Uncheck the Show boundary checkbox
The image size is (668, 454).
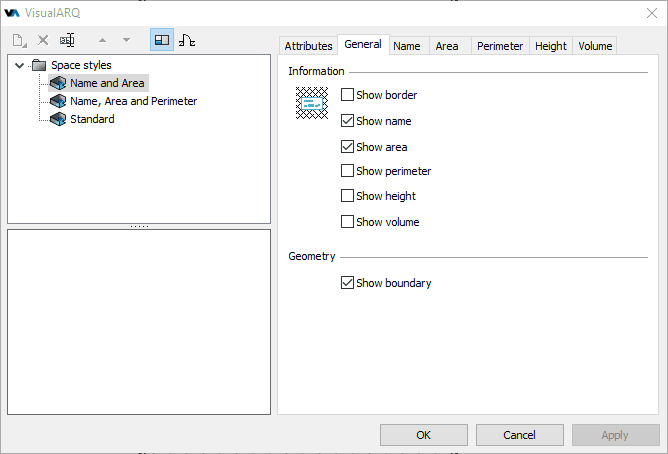pos(347,283)
